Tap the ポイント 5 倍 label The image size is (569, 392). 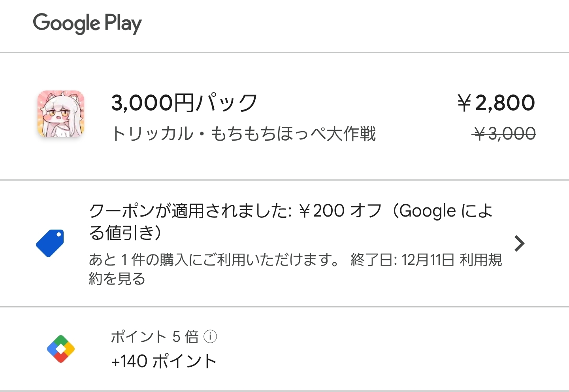point(155,337)
